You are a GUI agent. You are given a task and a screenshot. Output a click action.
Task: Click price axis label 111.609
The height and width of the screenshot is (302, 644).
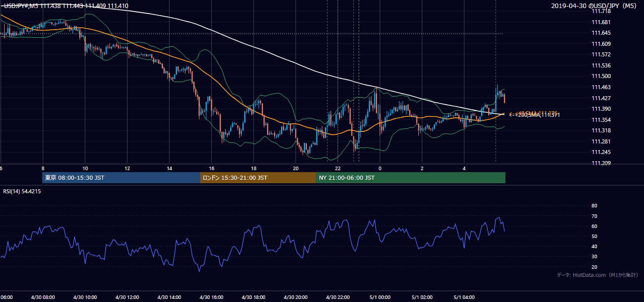click(x=601, y=44)
